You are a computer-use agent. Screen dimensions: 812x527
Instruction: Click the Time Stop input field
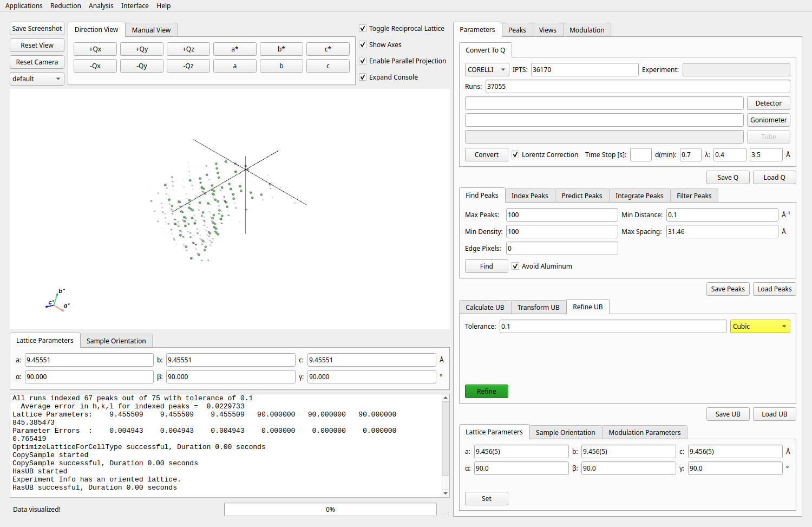click(641, 154)
